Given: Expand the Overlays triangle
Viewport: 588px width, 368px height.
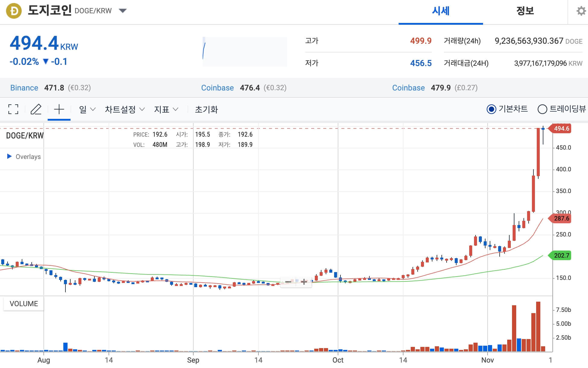Looking at the screenshot, I should 9,156.
